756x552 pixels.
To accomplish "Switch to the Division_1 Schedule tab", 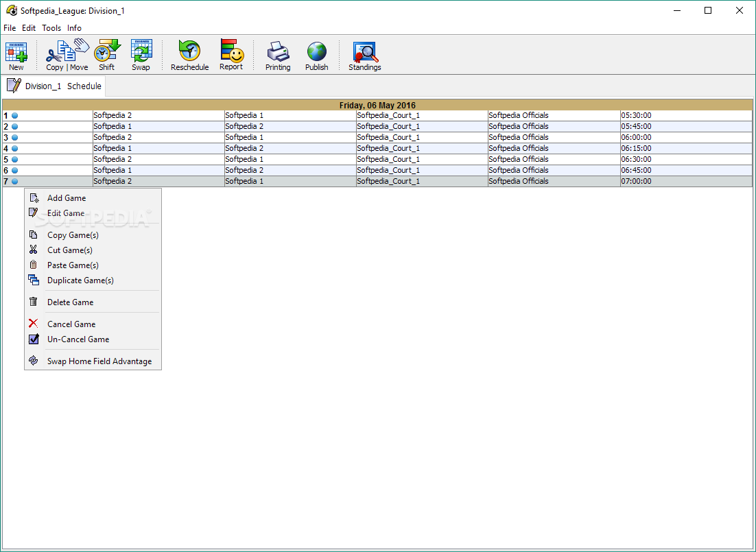I will [x=54, y=86].
